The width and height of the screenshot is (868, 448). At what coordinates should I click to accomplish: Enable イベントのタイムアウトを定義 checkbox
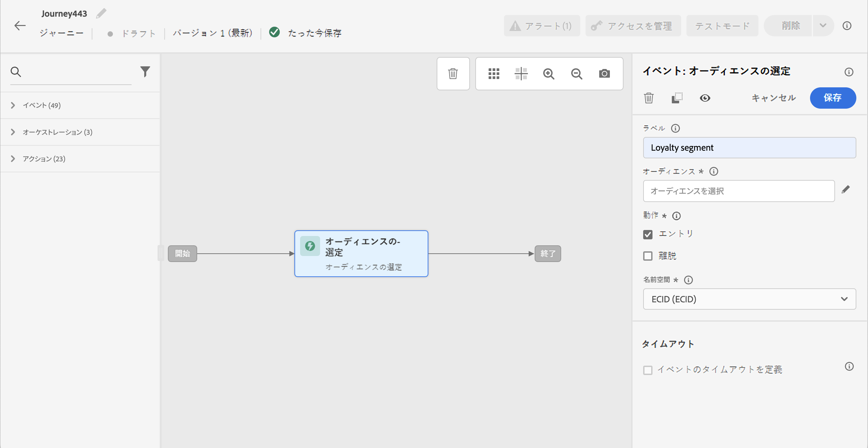click(x=648, y=370)
